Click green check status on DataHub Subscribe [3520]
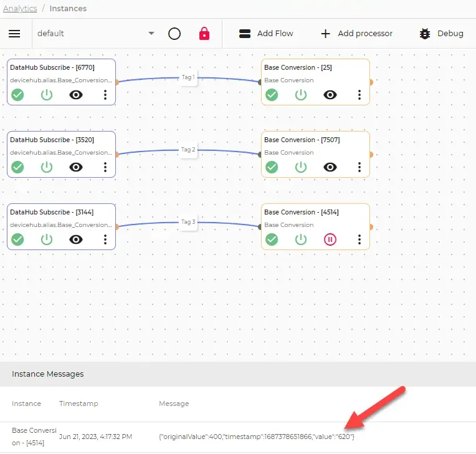This screenshot has height=454, width=476. click(x=17, y=167)
